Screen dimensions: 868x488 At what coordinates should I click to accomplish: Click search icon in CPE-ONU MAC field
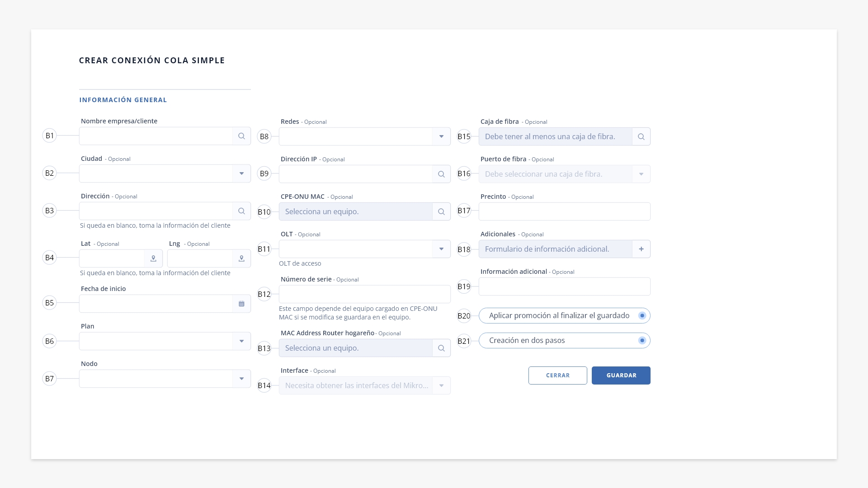(x=441, y=211)
